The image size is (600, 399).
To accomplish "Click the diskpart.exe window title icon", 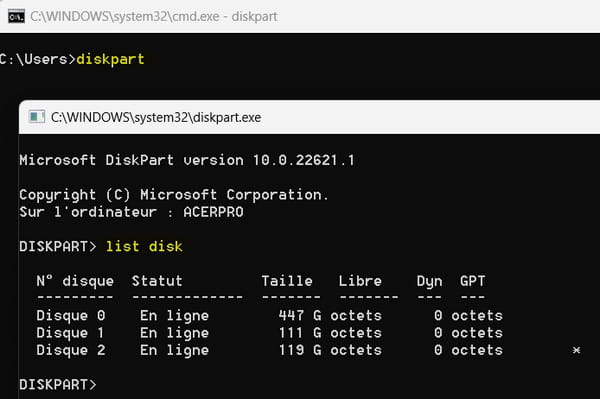I will point(37,117).
